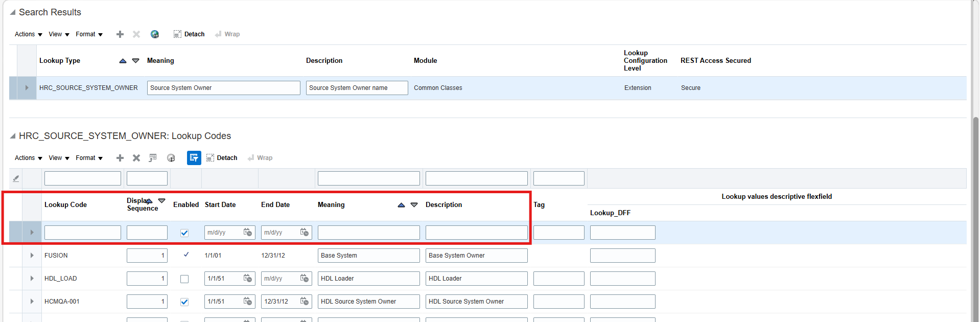Viewport: 980px width, 322px height.
Task: Expand the HRC_SOURCE_SYSTEM_OWNER lookup type row
Action: (x=27, y=88)
